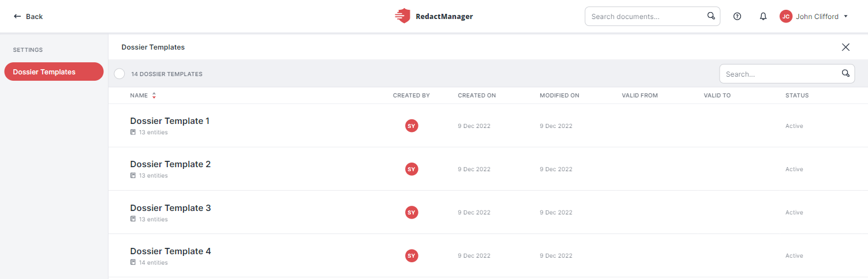This screenshot has height=279, width=868.
Task: Open Dossier Template 2
Action: (x=170, y=164)
